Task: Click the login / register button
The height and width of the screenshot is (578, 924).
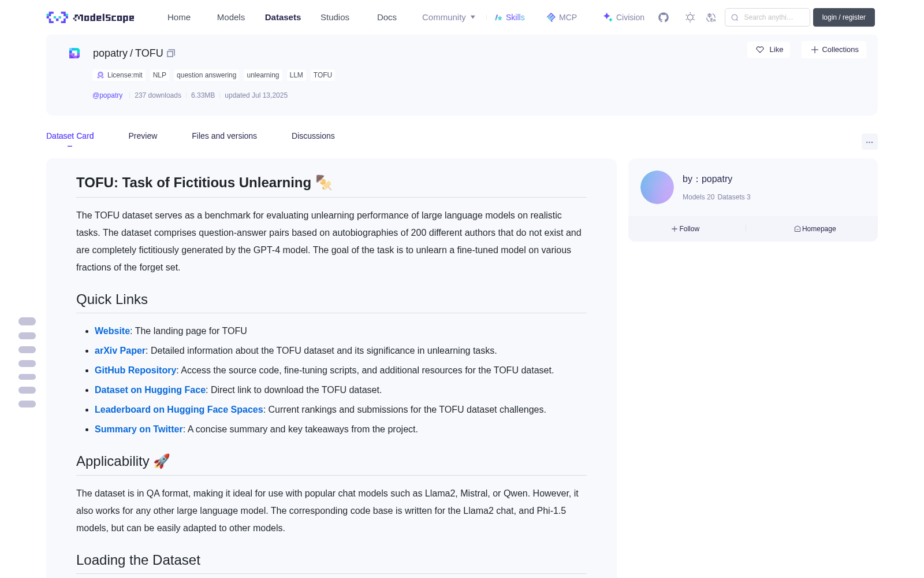Action: point(844,17)
